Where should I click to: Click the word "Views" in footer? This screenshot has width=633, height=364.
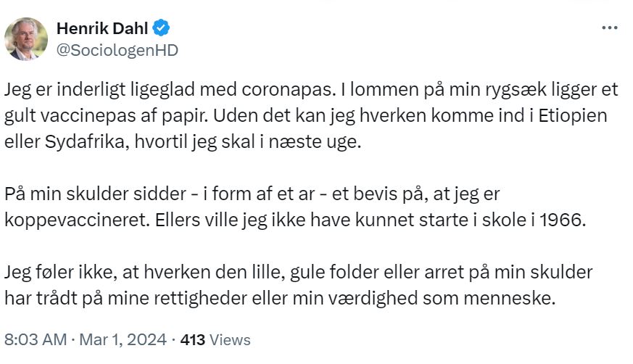231,339
